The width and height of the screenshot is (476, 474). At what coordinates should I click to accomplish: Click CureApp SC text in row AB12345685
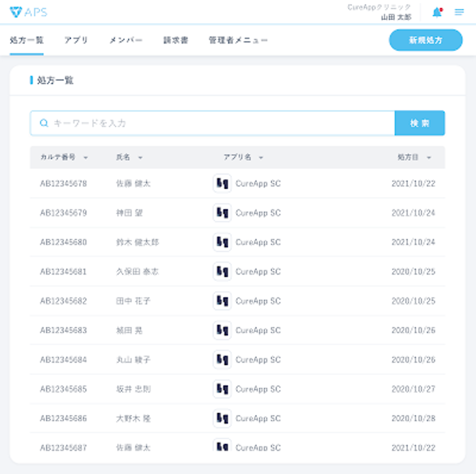258,389
